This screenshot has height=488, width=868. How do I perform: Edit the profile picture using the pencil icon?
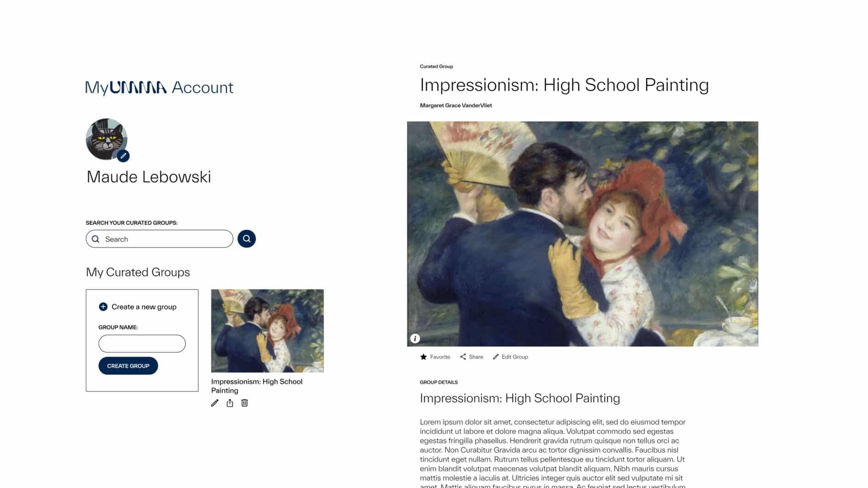click(123, 156)
